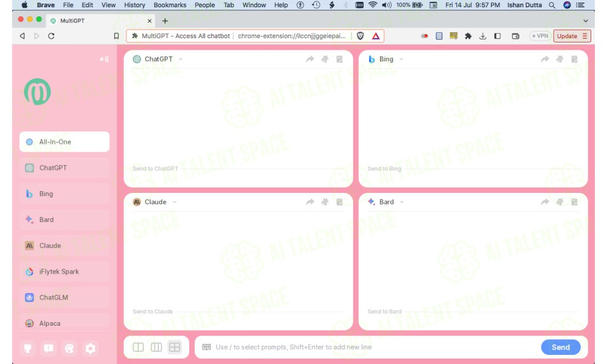The image size is (607, 364).
Task: Open Claude from the sidebar list
Action: pyautogui.click(x=64, y=246)
